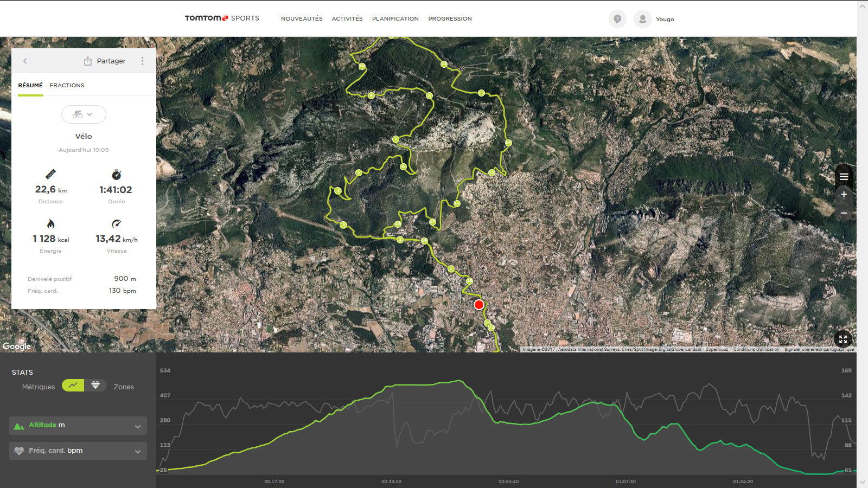Zoom in on the map with plus
This screenshot has width=868, height=488.
844,194
